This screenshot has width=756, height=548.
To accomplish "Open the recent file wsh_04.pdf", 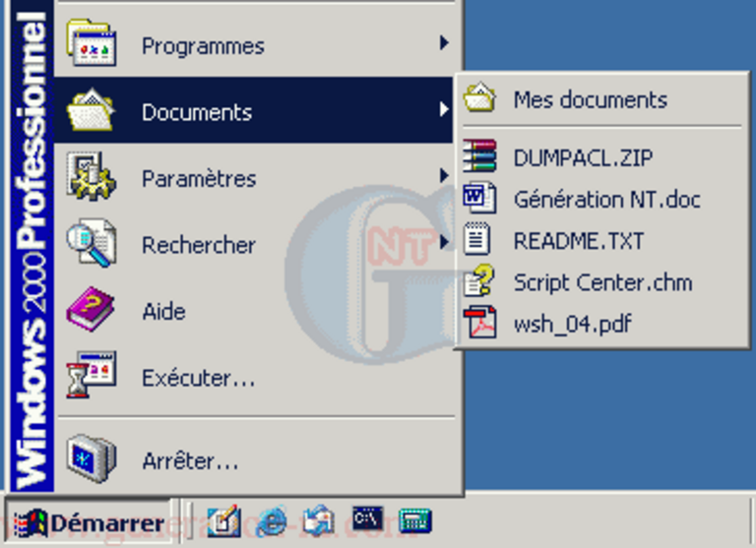I will coord(602,323).
